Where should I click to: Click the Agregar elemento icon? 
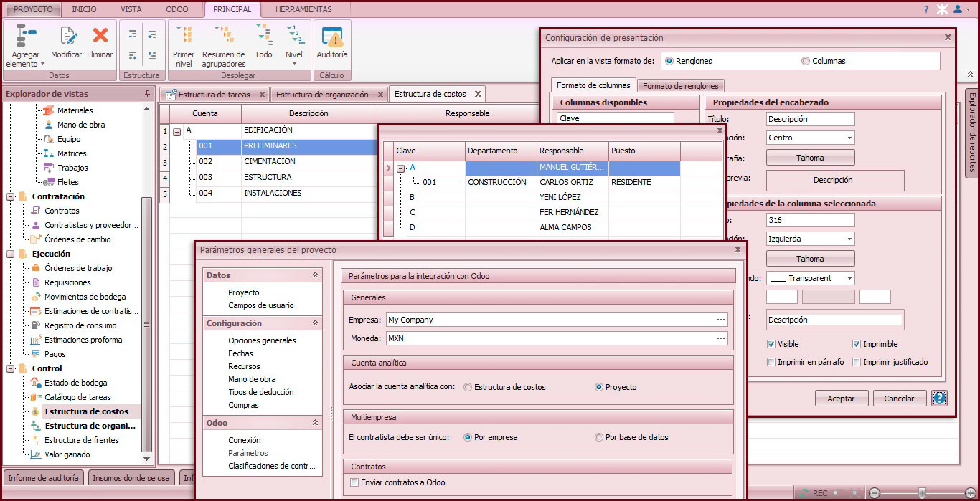click(26, 36)
